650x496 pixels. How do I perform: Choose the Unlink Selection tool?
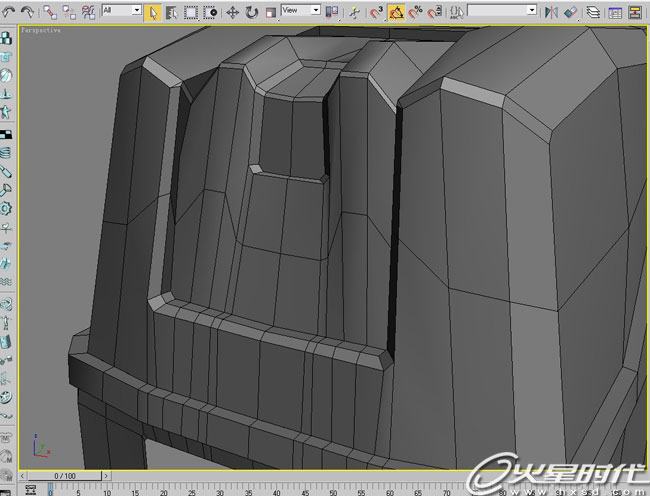[x=69, y=12]
